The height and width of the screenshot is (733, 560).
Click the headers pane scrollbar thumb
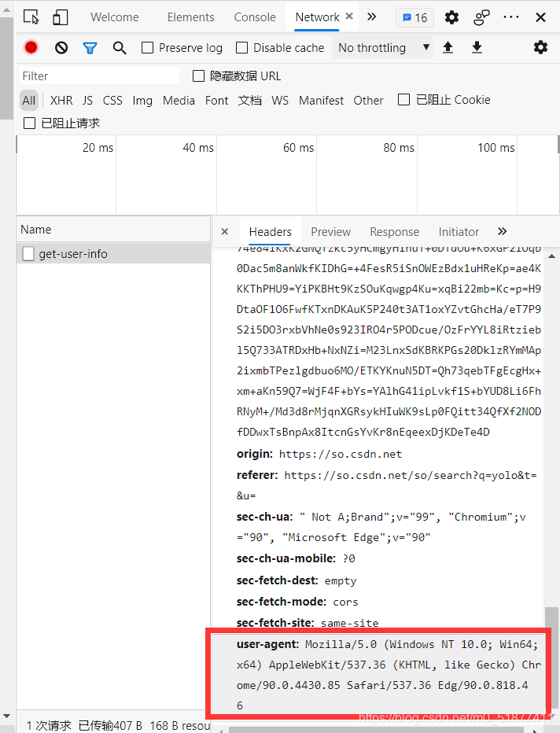(x=551, y=659)
